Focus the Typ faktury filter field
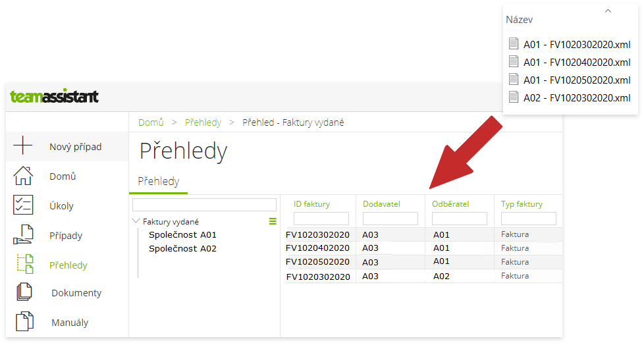Image resolution: width=644 pixels, height=345 pixels. [x=529, y=219]
